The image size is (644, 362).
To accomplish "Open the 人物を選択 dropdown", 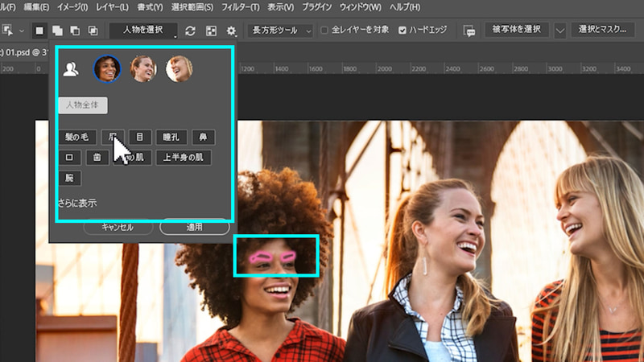I will coord(143,30).
